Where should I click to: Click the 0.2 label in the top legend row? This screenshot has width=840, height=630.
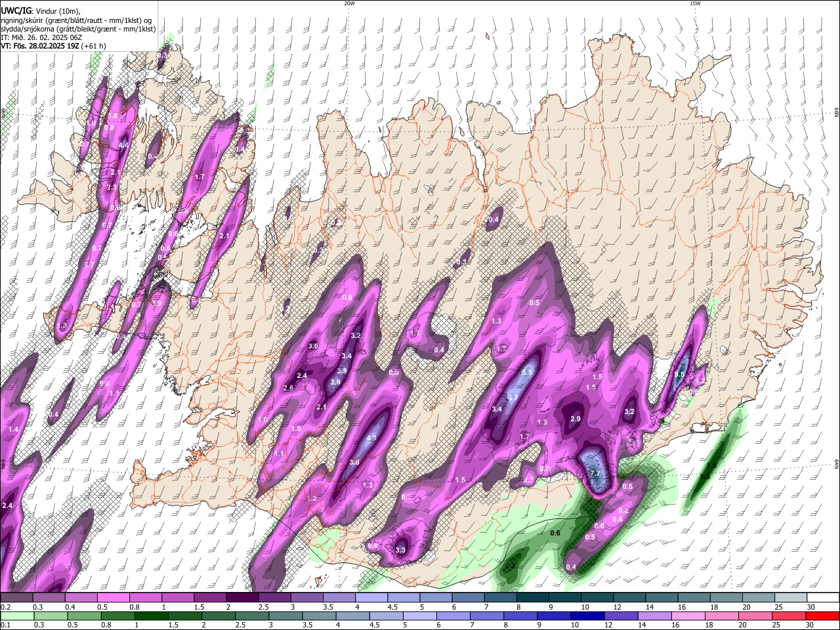coord(5,607)
